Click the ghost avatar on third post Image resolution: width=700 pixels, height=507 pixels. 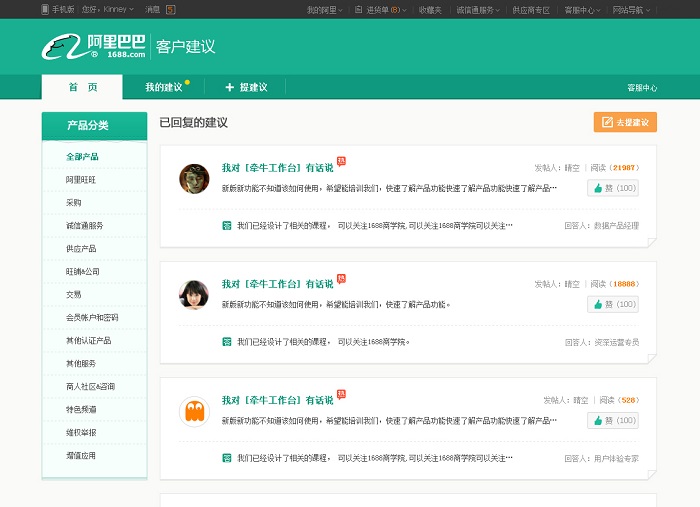193,411
